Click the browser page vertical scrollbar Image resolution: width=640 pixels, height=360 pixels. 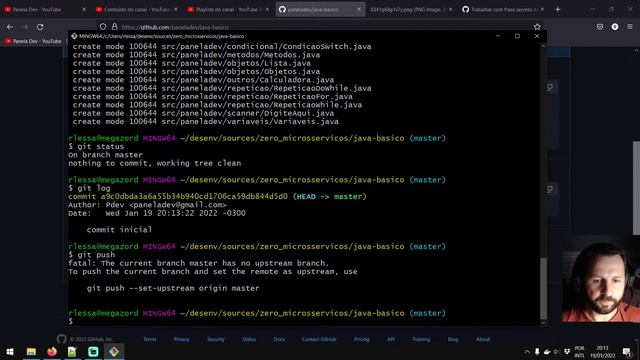(x=636, y=188)
